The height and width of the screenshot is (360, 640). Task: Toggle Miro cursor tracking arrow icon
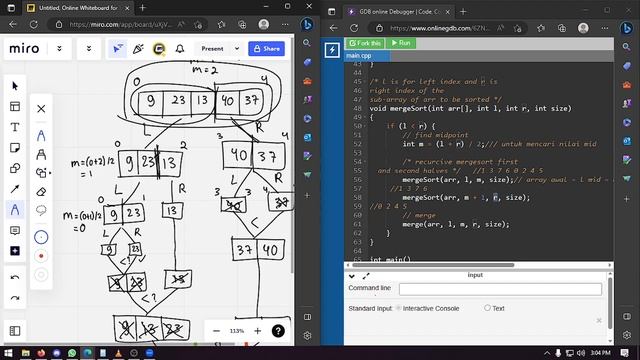[x=118, y=49]
